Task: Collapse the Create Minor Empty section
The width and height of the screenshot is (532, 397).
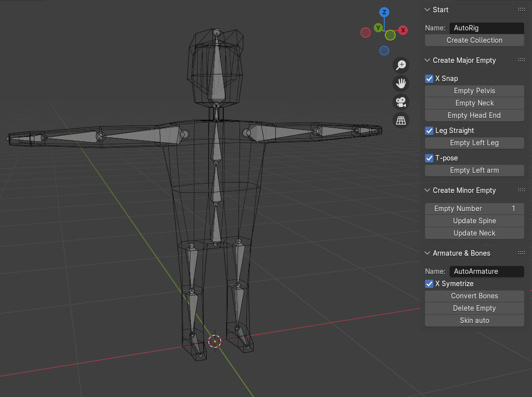Action: [426, 190]
